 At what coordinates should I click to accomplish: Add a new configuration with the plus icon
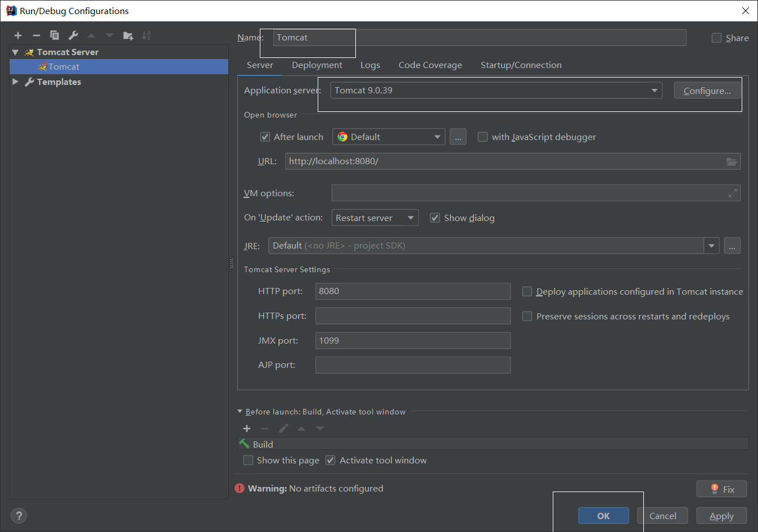pos(18,35)
